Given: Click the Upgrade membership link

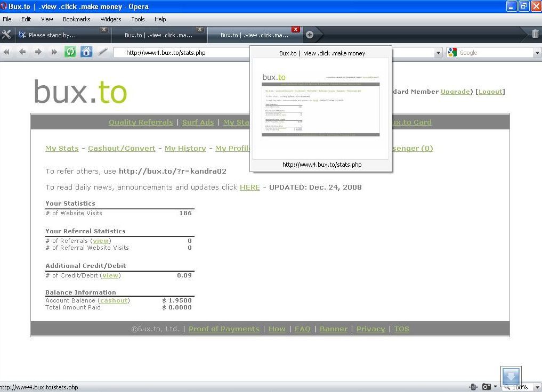Looking at the screenshot, I should pos(455,92).
